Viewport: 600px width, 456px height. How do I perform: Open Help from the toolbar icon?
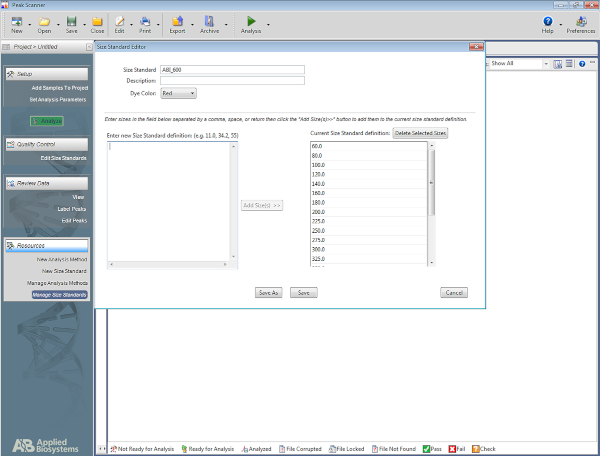tap(548, 21)
